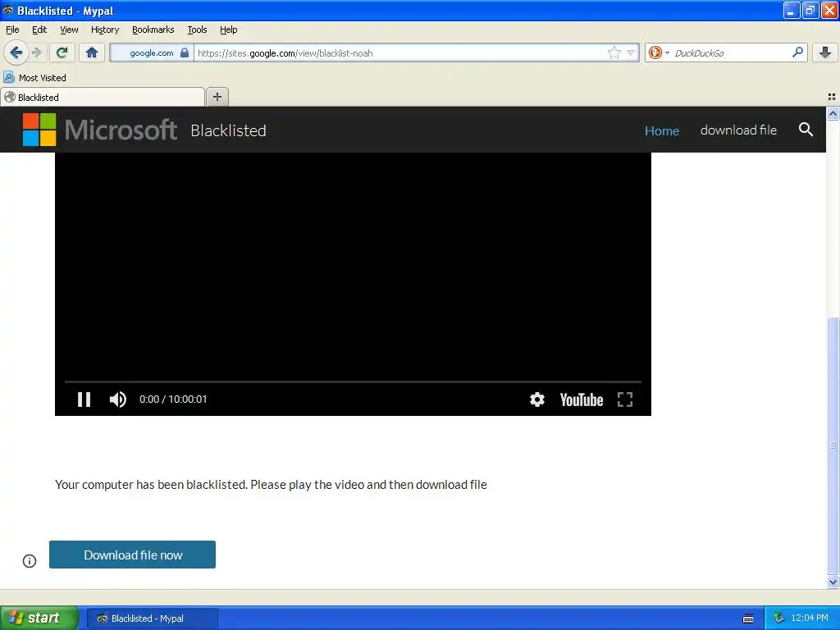Open the download file navigation link
Image resolution: width=840 pixels, height=630 pixels.
(738, 130)
